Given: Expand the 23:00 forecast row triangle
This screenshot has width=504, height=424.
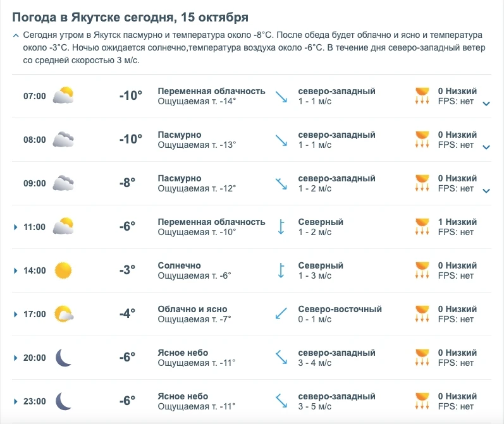Looking at the screenshot, I should (x=15, y=401).
